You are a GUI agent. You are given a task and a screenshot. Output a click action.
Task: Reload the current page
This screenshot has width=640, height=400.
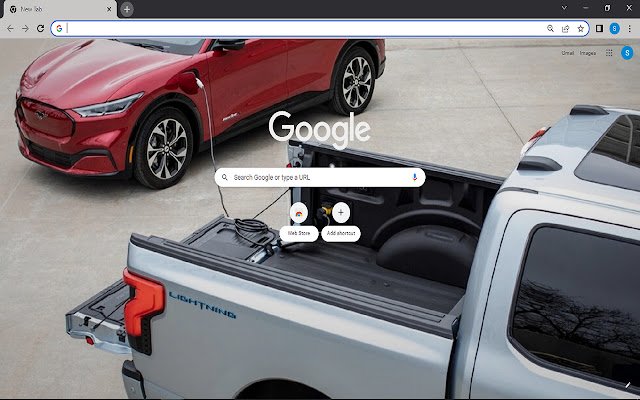click(x=40, y=29)
